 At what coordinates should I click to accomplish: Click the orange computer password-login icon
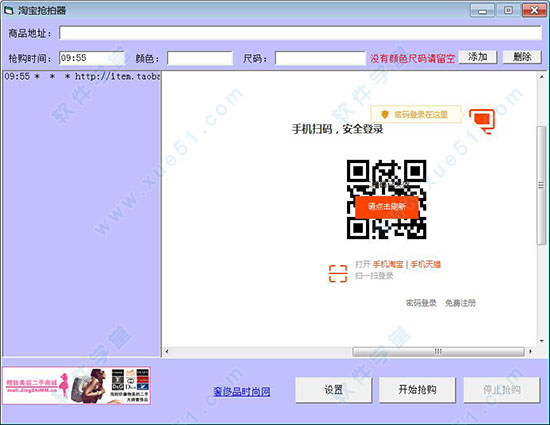(482, 121)
